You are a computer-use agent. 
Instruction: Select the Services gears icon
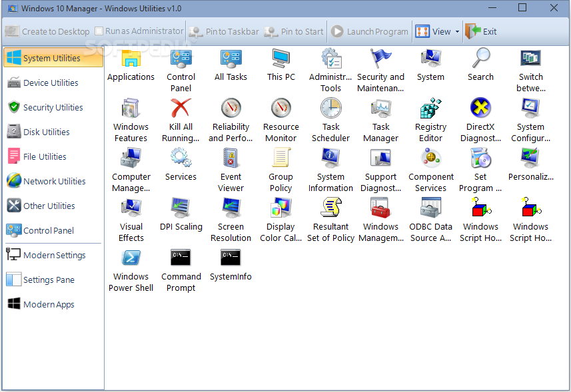coord(181,158)
